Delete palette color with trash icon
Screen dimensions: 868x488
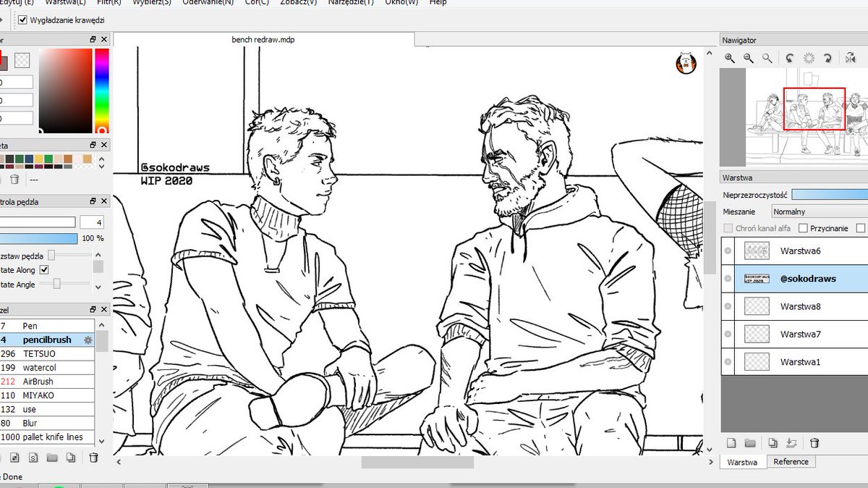pos(14,179)
